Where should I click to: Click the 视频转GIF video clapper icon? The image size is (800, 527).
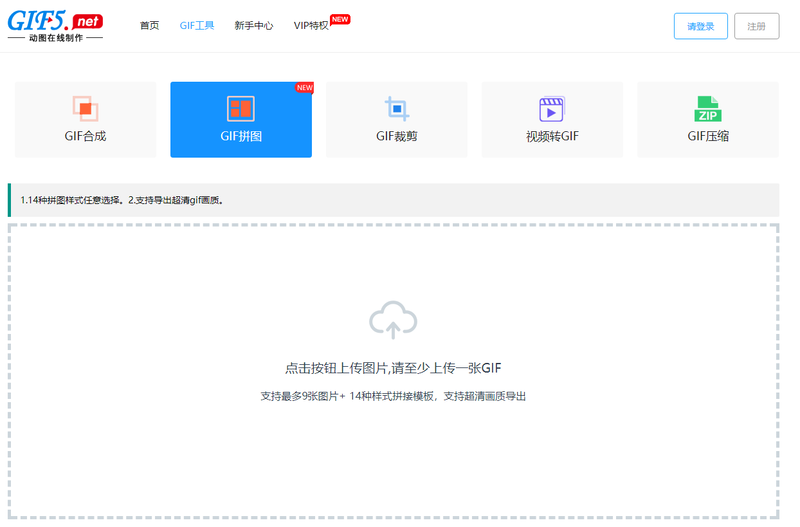pos(552,109)
